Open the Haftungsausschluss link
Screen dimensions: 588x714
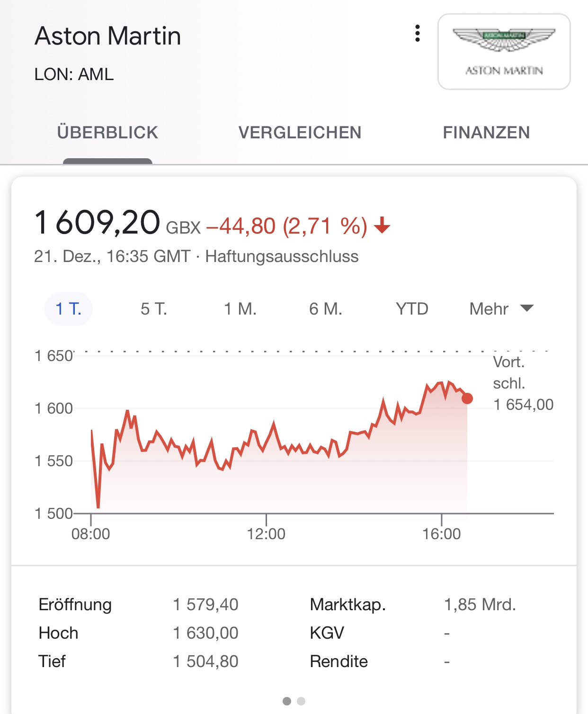282,257
